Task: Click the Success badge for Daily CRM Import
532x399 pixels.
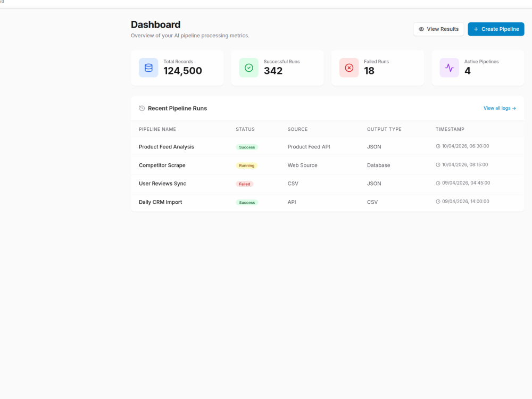Action: [x=247, y=203]
